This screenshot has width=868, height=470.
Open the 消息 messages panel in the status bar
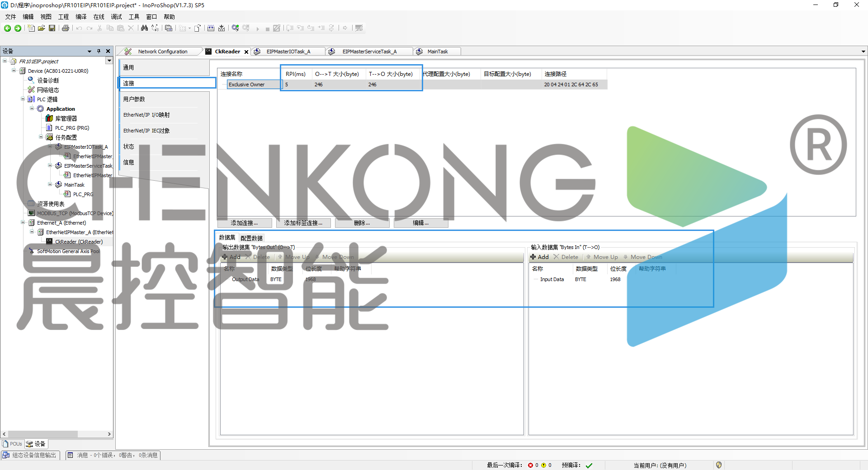(x=113, y=455)
